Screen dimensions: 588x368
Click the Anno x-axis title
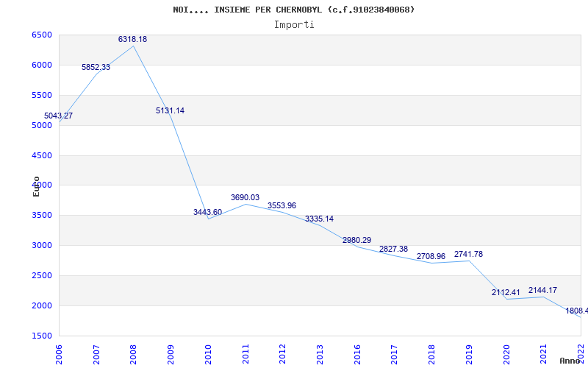point(570,361)
